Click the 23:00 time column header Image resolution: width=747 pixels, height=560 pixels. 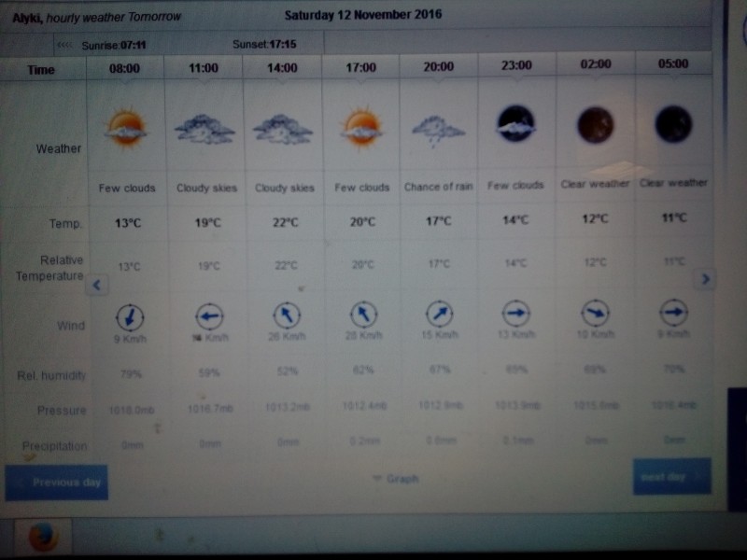point(516,64)
